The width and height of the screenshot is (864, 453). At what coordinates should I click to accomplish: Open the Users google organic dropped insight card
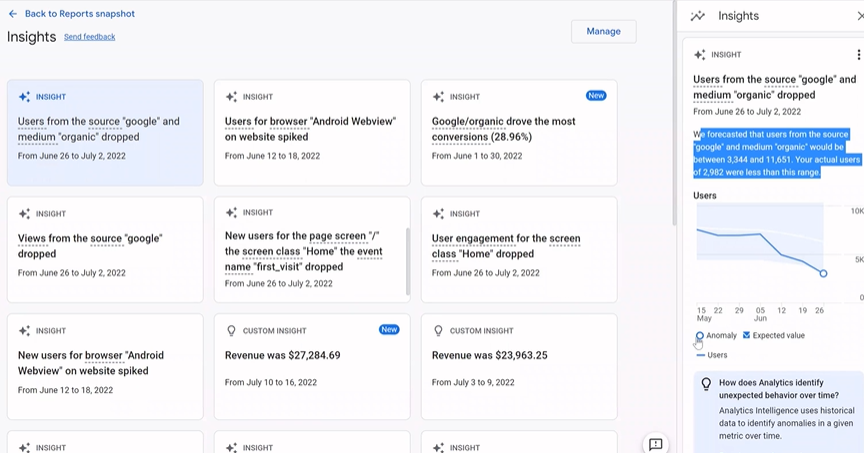[105, 133]
